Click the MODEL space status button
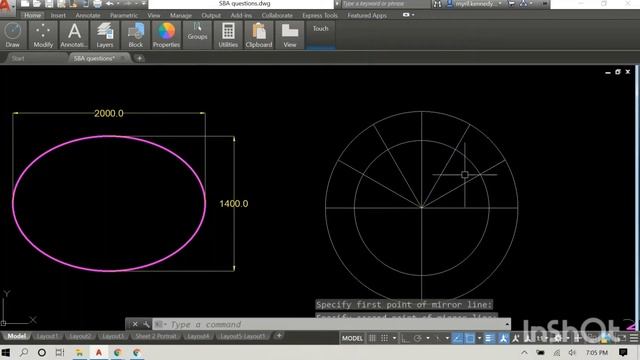 352,338
